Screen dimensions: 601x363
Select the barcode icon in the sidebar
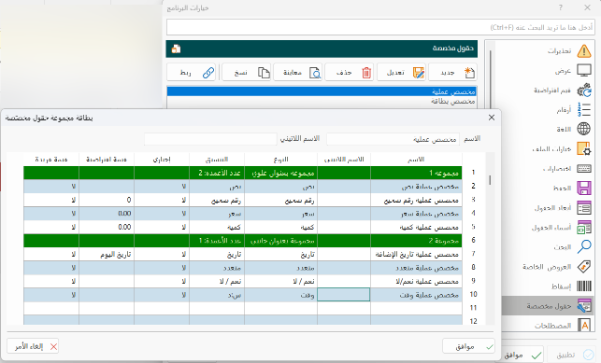click(584, 286)
